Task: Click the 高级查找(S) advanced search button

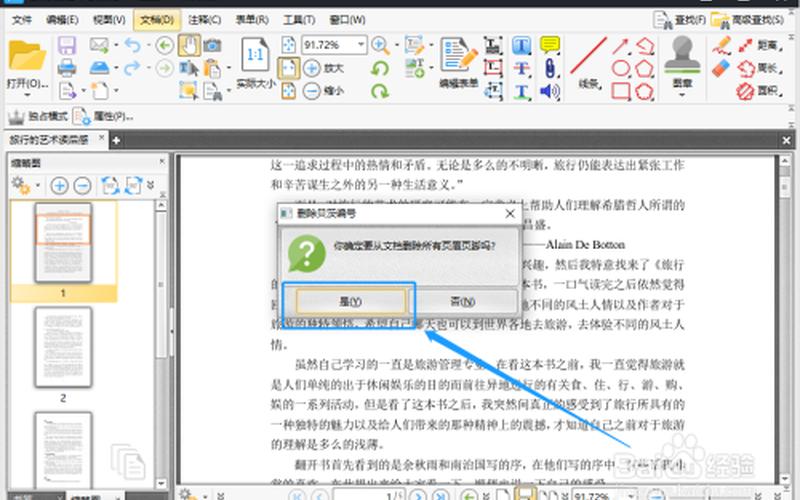Action: pos(747,20)
